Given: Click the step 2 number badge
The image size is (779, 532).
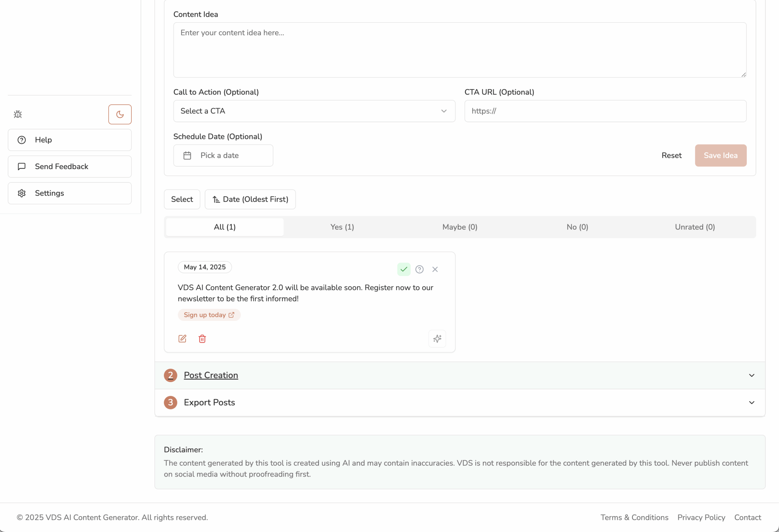Looking at the screenshot, I should coord(170,375).
